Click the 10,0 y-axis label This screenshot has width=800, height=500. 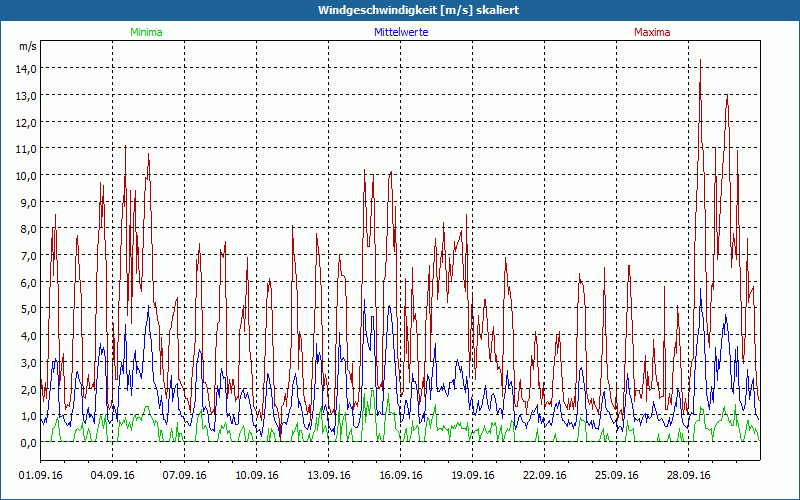pyautogui.click(x=26, y=176)
